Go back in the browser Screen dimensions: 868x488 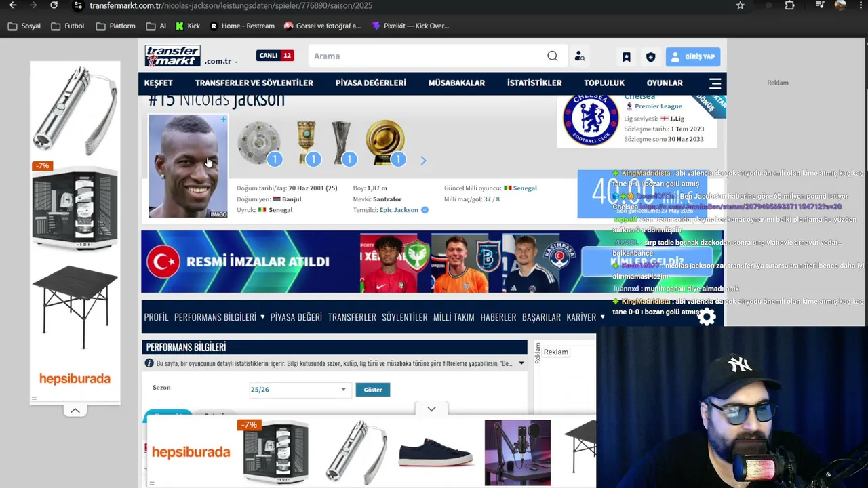point(13,5)
